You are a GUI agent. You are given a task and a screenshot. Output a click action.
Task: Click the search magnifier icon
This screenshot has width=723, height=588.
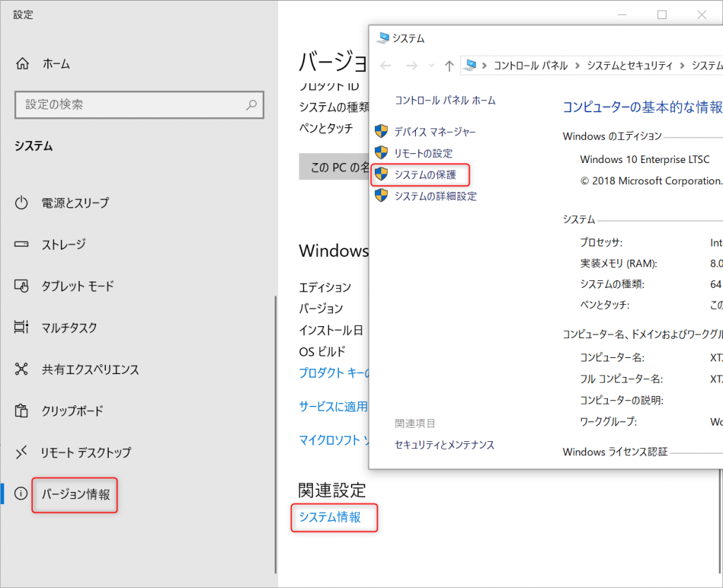click(251, 104)
